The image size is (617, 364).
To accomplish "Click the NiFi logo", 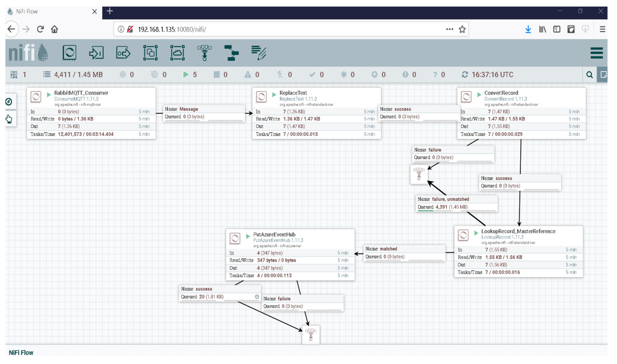I will [x=28, y=53].
